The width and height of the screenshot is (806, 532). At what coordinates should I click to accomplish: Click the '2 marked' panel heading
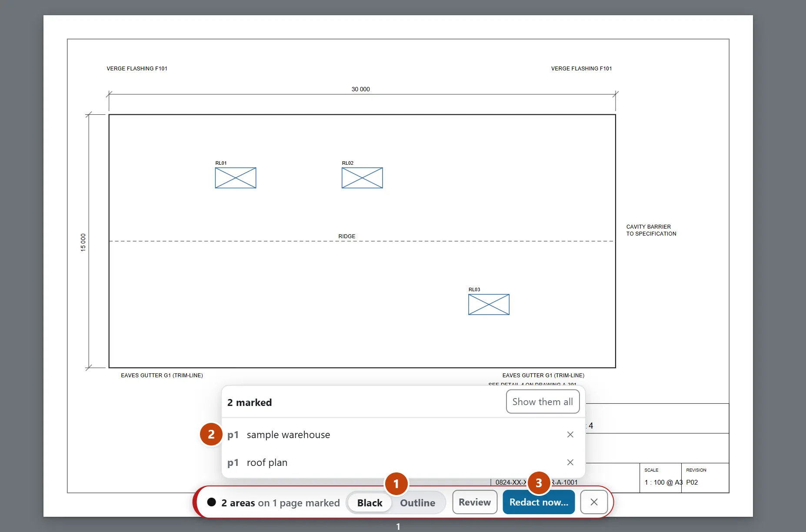pyautogui.click(x=250, y=402)
